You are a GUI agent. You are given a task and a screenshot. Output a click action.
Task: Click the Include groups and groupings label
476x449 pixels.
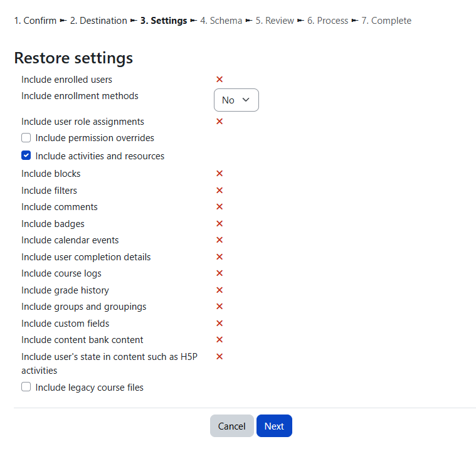pyautogui.click(x=84, y=307)
